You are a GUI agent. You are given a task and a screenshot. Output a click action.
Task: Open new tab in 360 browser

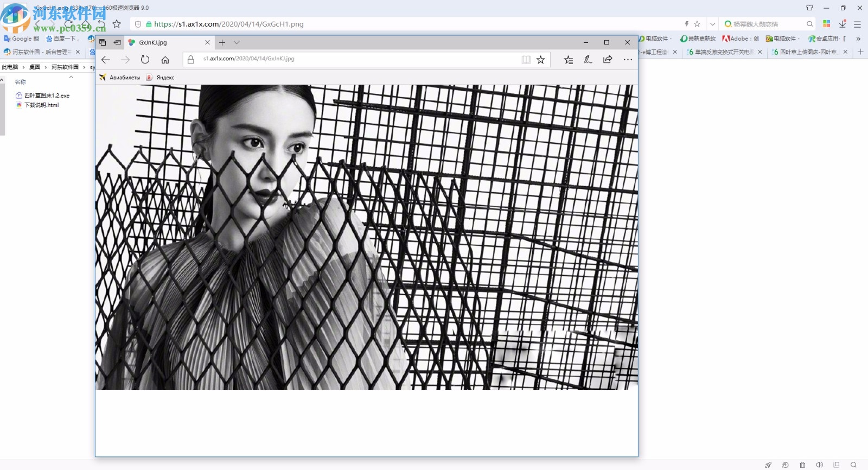tap(860, 52)
